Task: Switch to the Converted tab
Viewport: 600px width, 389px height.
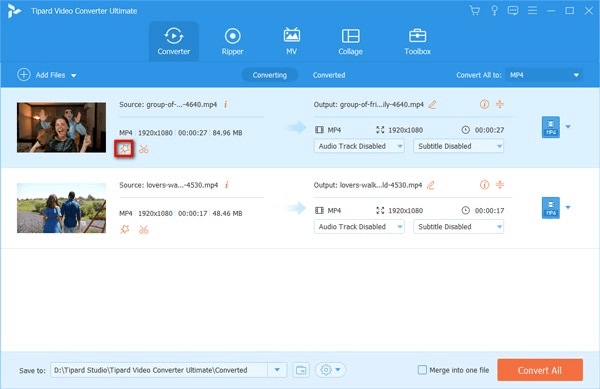Action: (329, 75)
